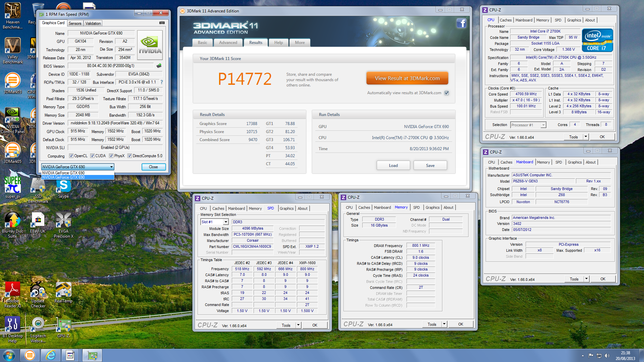Open Blu-ray Disc Suite icon
This screenshot has height=362, width=644.
coord(12,225)
